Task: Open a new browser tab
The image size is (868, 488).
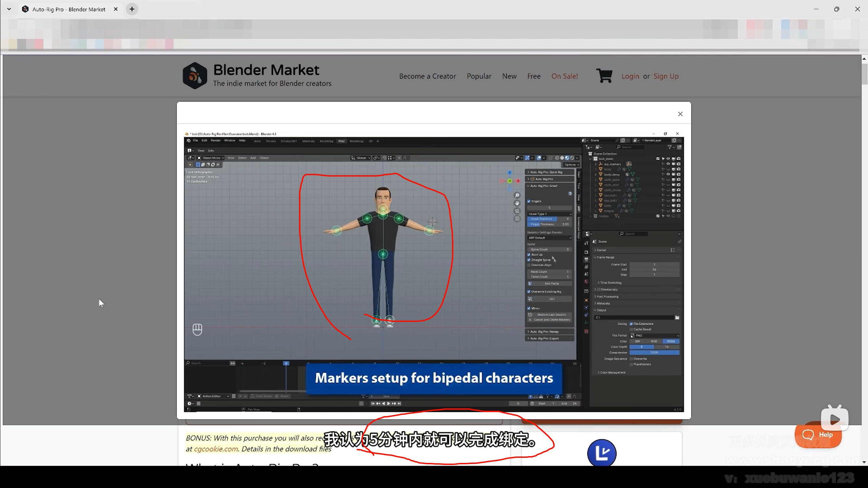Action: coord(132,9)
